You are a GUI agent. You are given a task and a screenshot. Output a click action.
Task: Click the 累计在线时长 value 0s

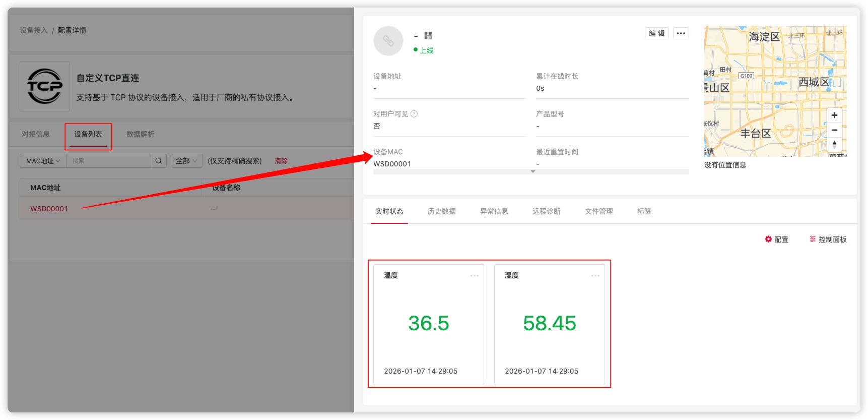tap(540, 88)
